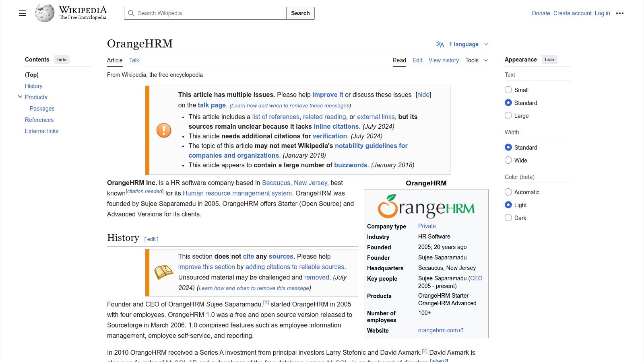Open the Donate link
This screenshot has width=644, height=362.
[541, 13]
